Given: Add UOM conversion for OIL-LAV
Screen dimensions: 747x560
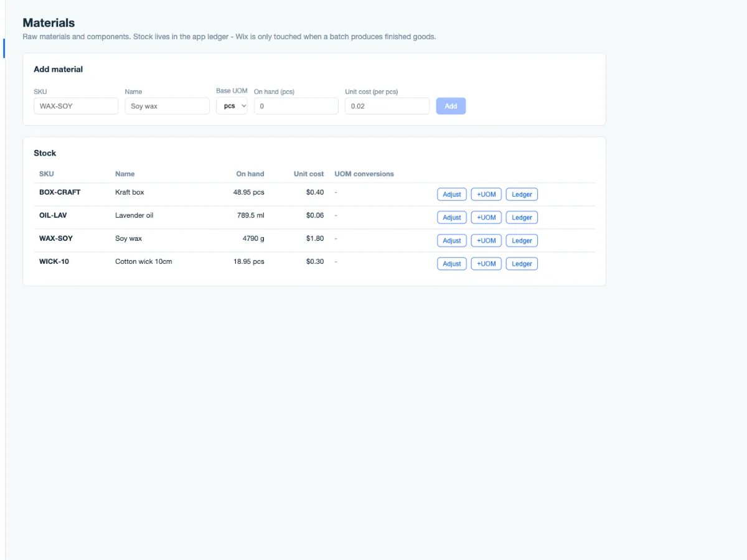Looking at the screenshot, I should 486,217.
